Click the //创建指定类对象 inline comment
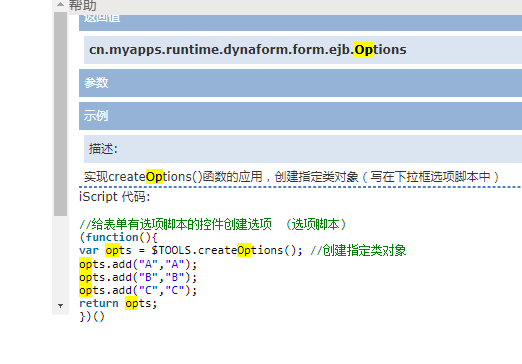The width and height of the screenshot is (522, 364). pyautogui.click(x=358, y=250)
